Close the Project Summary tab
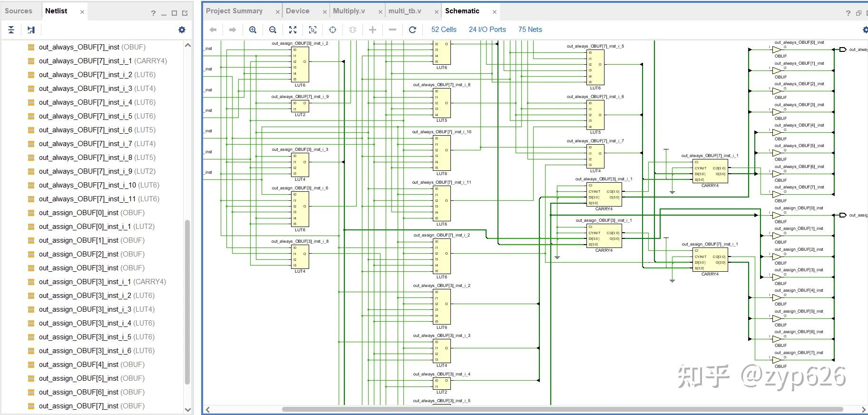 click(277, 12)
